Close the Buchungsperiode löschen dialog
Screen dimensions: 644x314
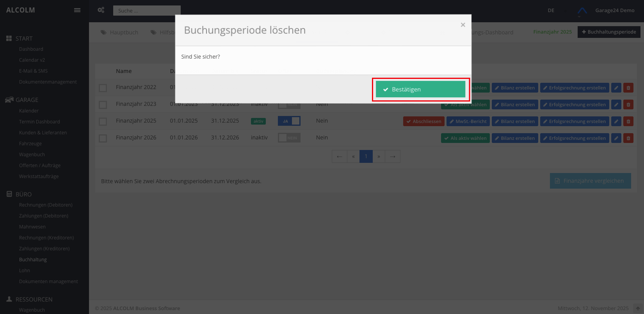point(463,25)
